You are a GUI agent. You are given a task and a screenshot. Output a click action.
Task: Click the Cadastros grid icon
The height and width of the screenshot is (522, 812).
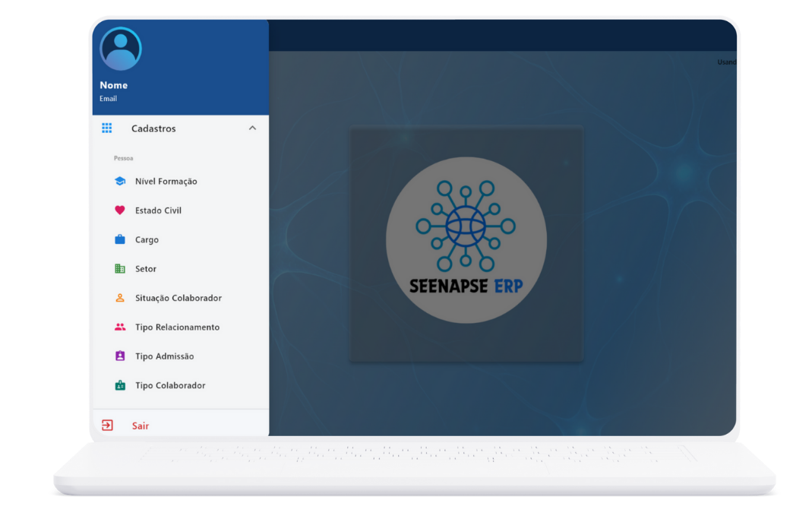tap(107, 128)
